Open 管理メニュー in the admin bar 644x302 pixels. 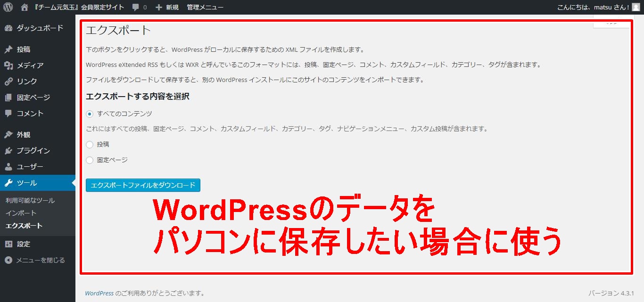point(205,8)
